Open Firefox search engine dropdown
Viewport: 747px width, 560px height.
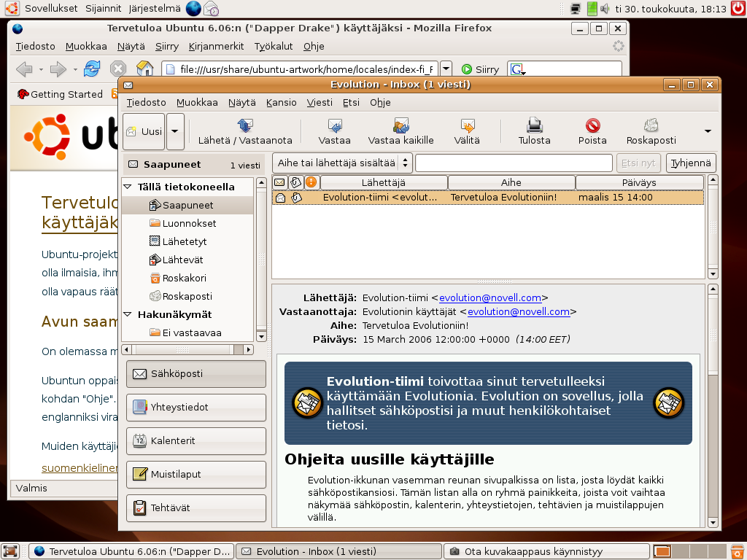[x=518, y=69]
